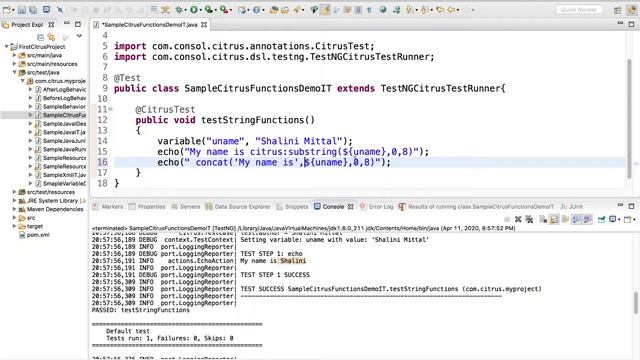Click the Coverage run icon
This screenshot has height=360, width=640.
pyautogui.click(x=209, y=9)
